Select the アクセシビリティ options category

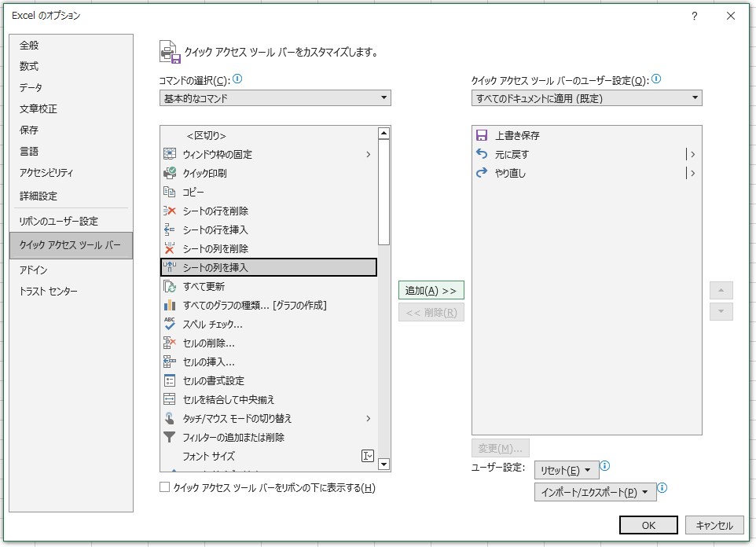(x=71, y=173)
